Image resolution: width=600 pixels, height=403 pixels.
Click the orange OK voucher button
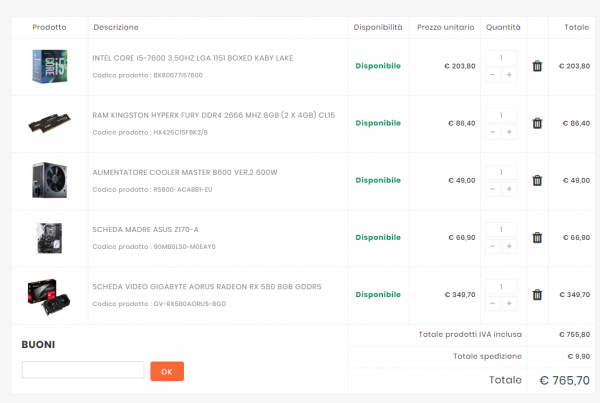pos(167,371)
